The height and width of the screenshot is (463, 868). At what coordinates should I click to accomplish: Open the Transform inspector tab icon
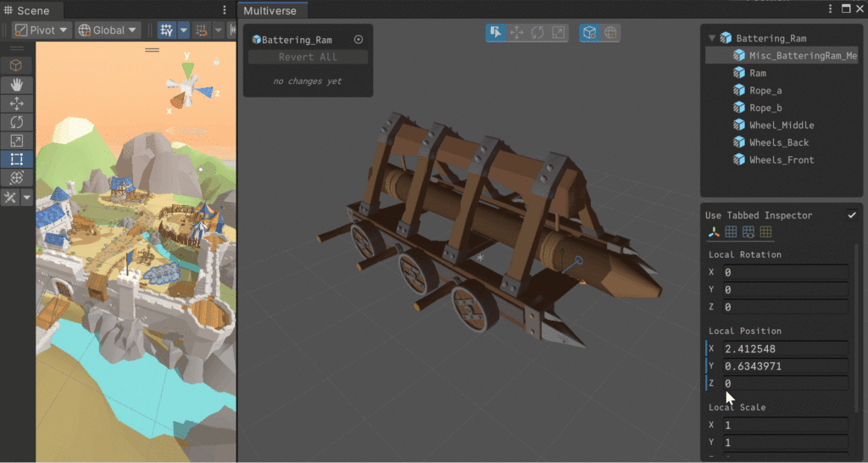[x=714, y=232]
